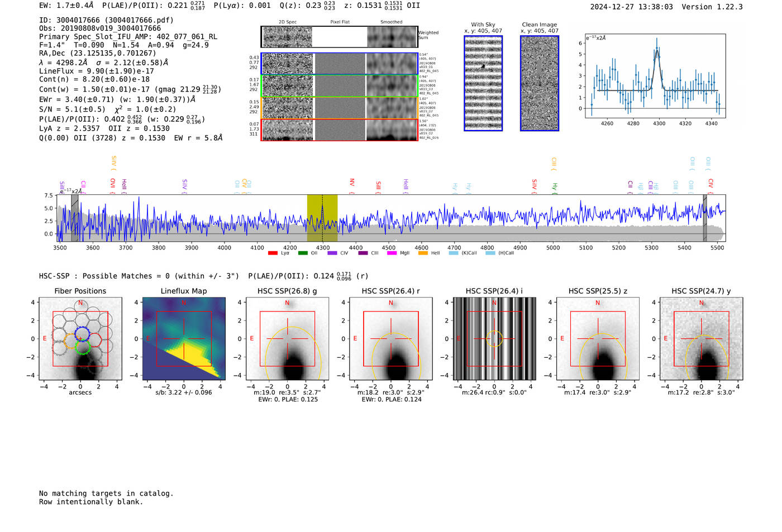Image resolution: width=782 pixels, height=532 pixels.
Task: Click the hatched gray band near 5460 Å
Action: point(705,218)
